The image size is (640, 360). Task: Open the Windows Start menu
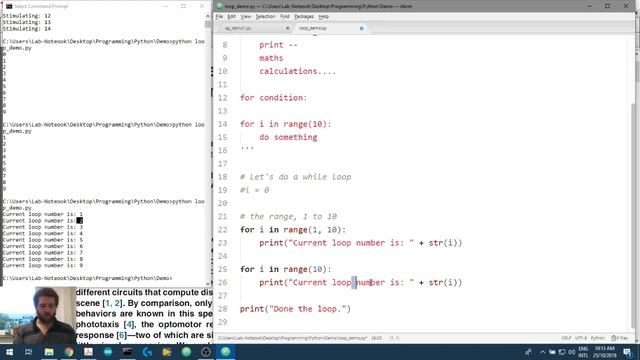[9, 352]
